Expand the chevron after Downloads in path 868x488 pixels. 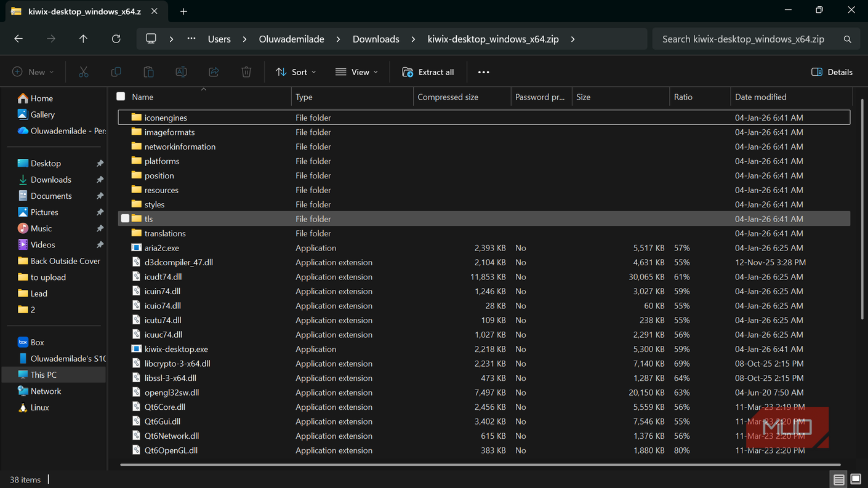[414, 39]
